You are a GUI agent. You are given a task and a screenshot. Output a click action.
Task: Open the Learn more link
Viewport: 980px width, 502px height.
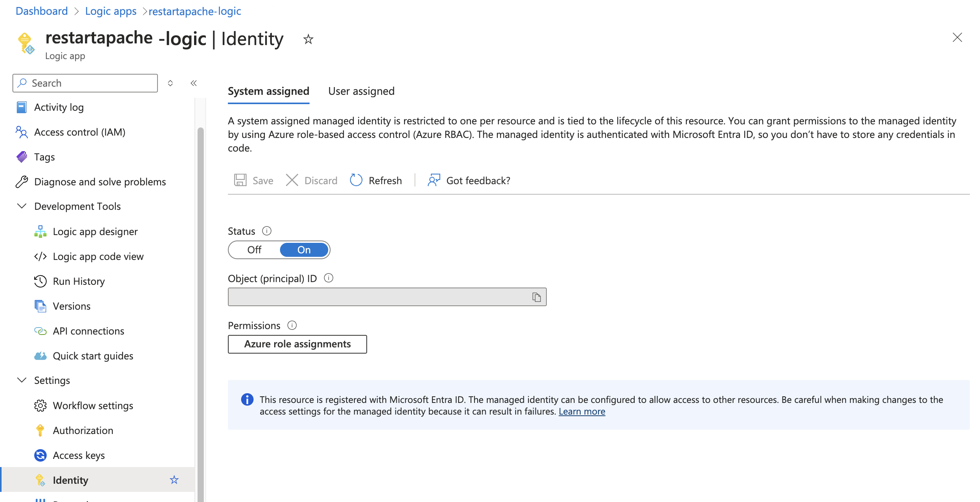tap(582, 412)
